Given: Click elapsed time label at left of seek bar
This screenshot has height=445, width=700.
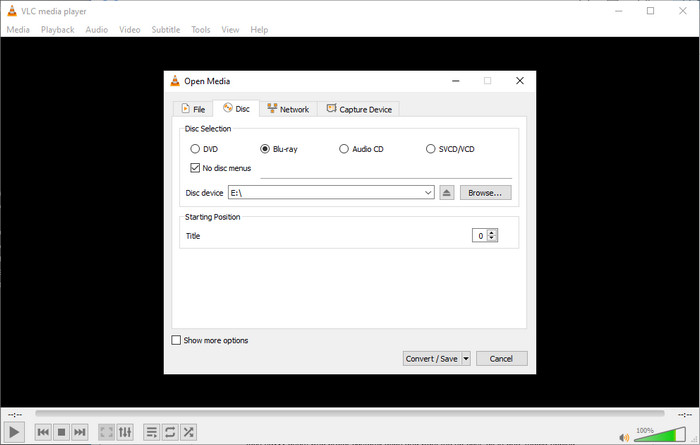Looking at the screenshot, I should (x=15, y=415).
